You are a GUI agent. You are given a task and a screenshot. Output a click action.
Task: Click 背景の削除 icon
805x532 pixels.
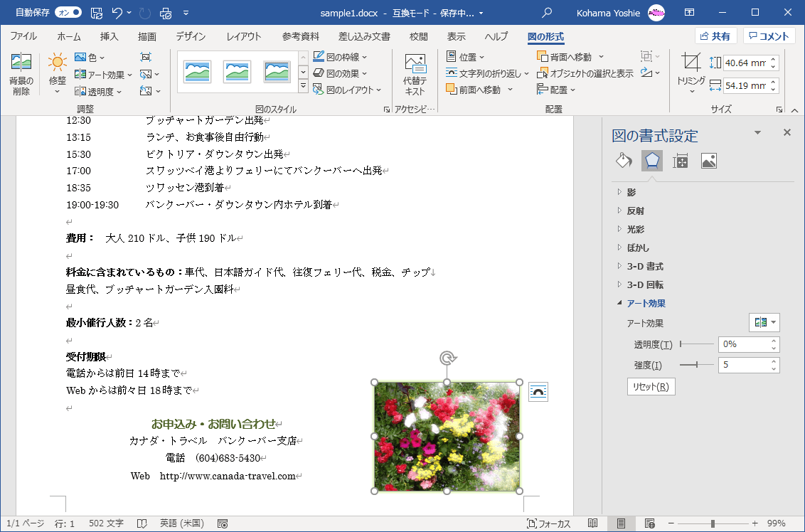coord(21,75)
